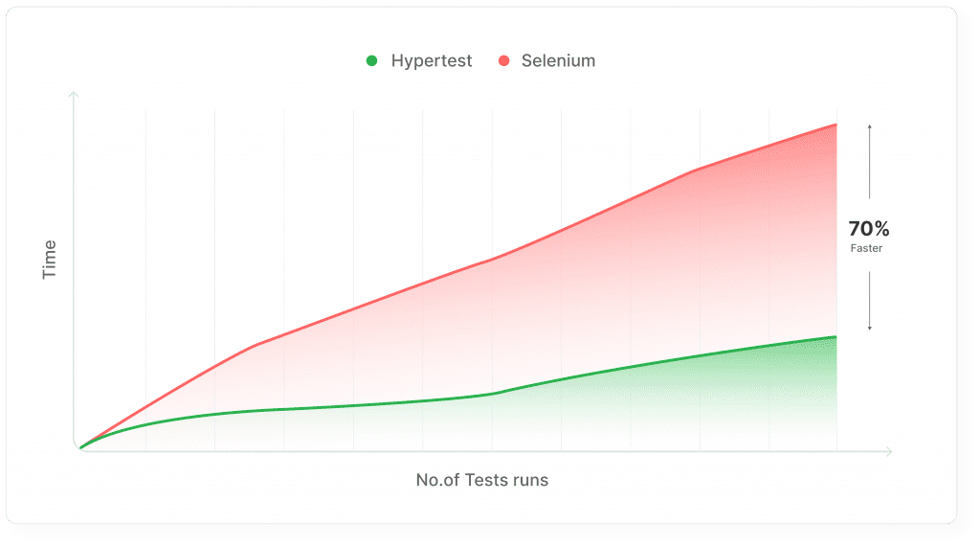Viewport: 980px width, 546px height.
Task: Click the y-axis arrowhead at top
Action: click(74, 95)
